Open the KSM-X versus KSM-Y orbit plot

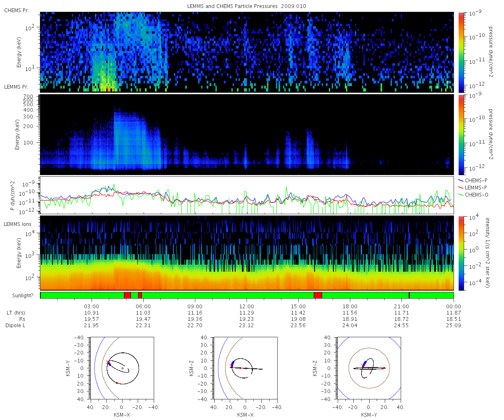[122, 367]
